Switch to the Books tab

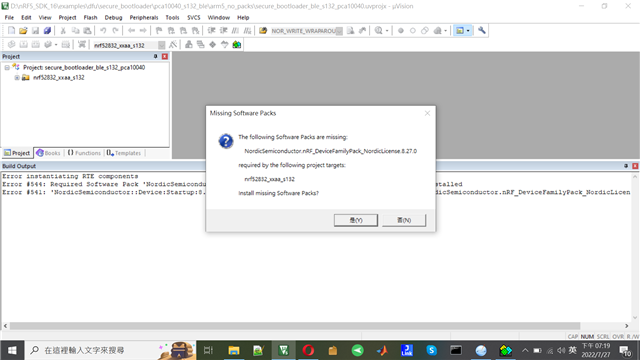pyautogui.click(x=48, y=153)
